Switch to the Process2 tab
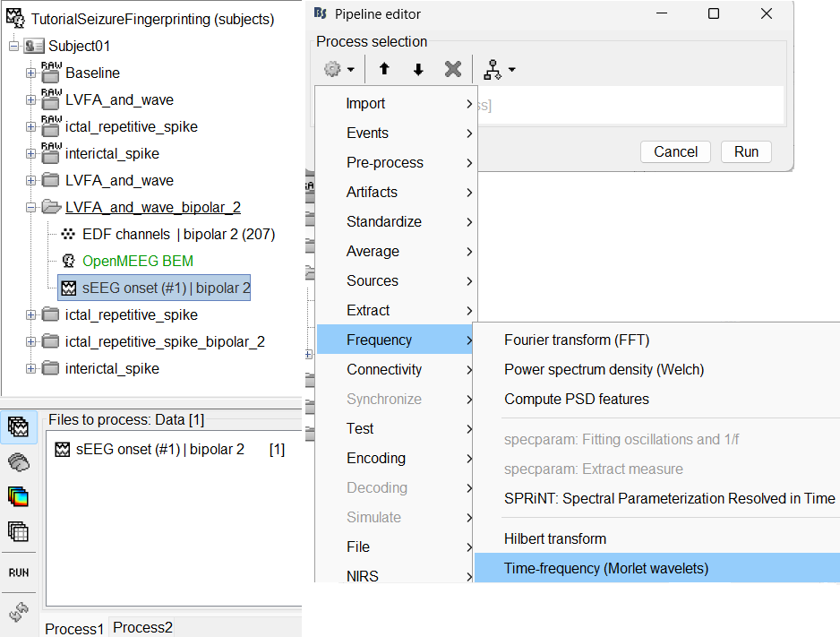This screenshot has width=840, height=637. coord(142,627)
